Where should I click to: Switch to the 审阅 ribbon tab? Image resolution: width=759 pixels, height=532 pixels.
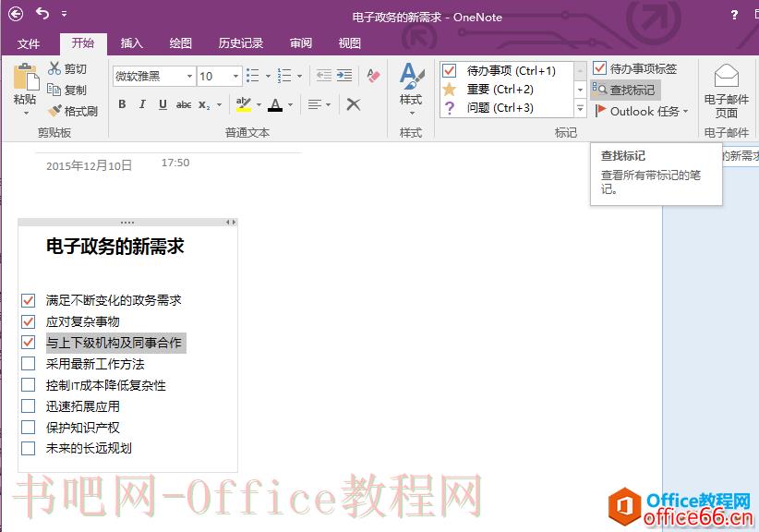tap(301, 43)
